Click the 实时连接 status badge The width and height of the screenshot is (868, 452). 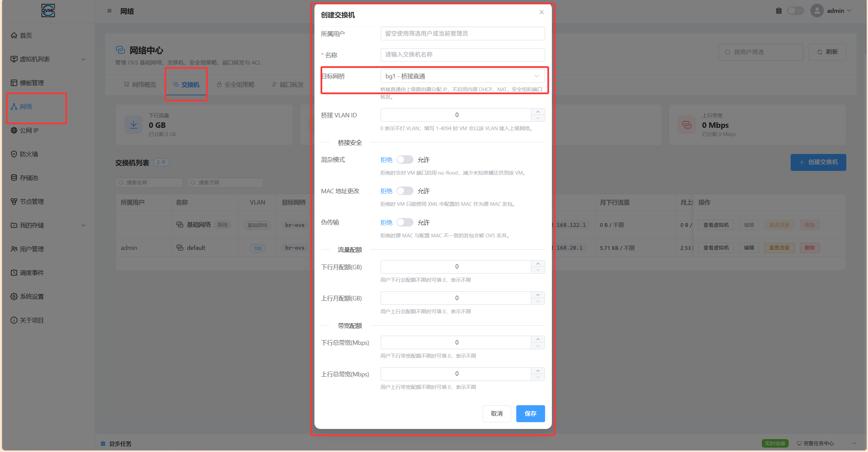pos(775,443)
